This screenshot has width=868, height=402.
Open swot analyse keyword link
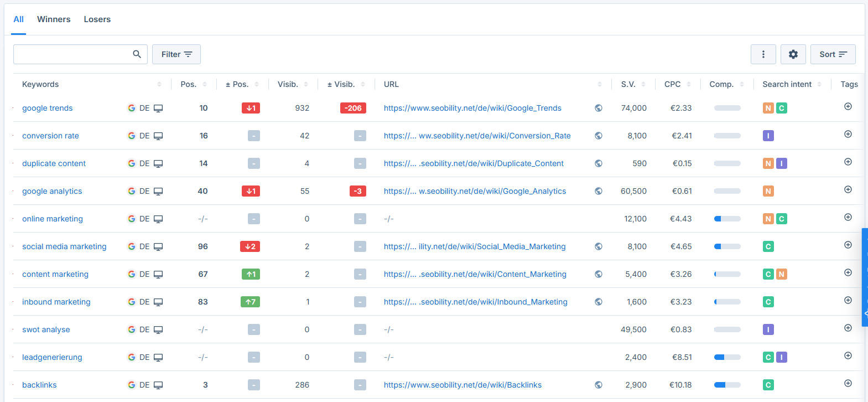pyautogui.click(x=46, y=329)
